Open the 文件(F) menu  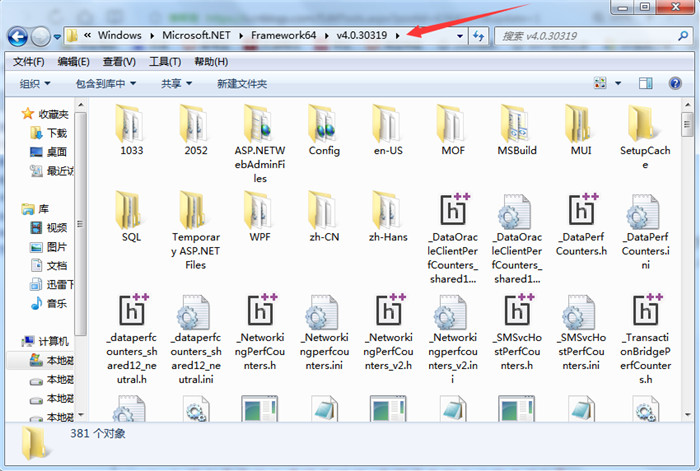[x=29, y=62]
